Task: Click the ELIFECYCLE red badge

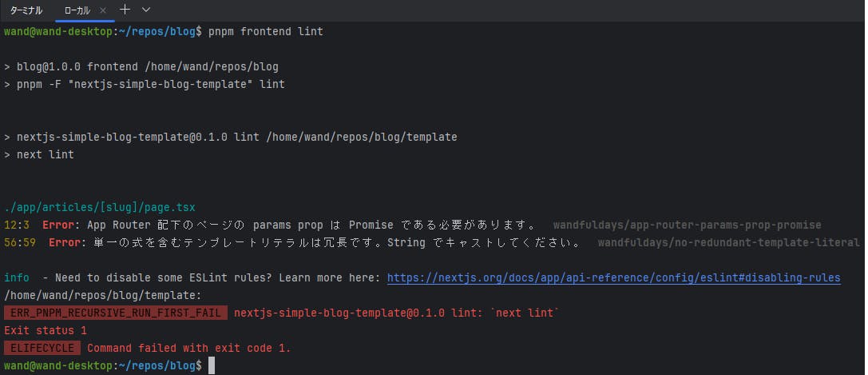Action: pos(42,349)
